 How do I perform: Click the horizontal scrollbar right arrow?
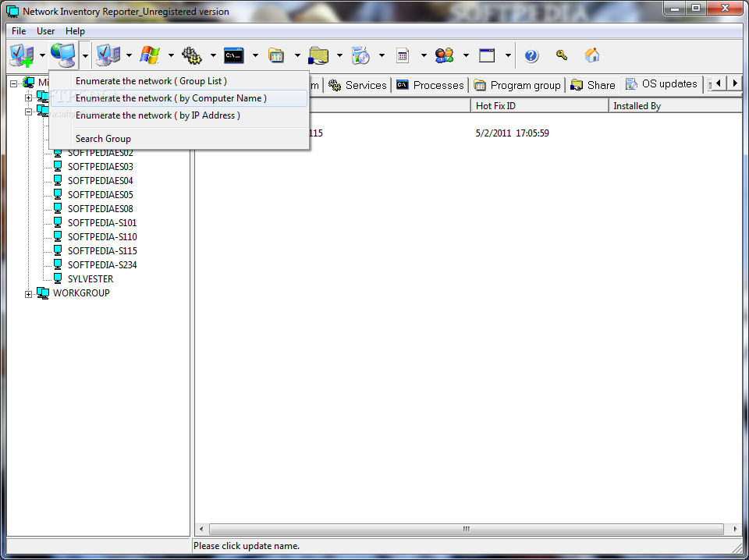point(735,529)
